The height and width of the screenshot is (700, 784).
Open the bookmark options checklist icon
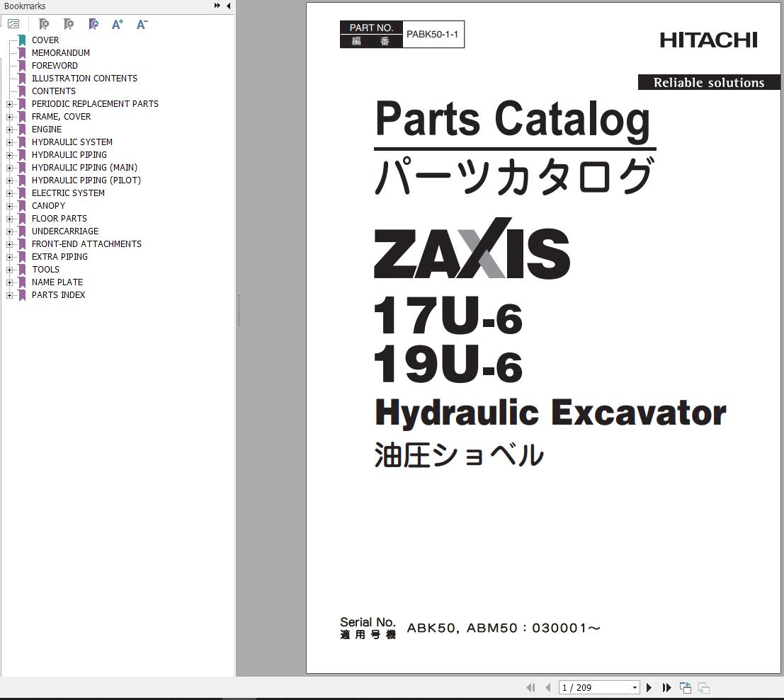pyautogui.click(x=13, y=24)
